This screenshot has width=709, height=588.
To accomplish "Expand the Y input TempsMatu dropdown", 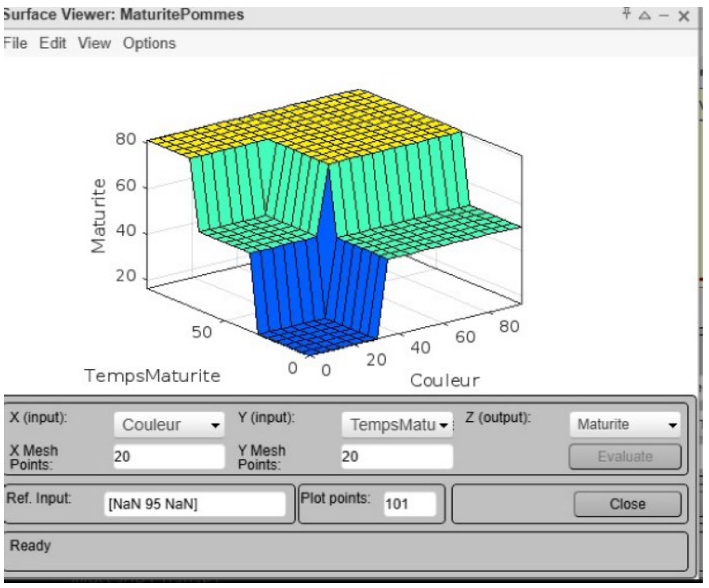I will (x=397, y=425).
